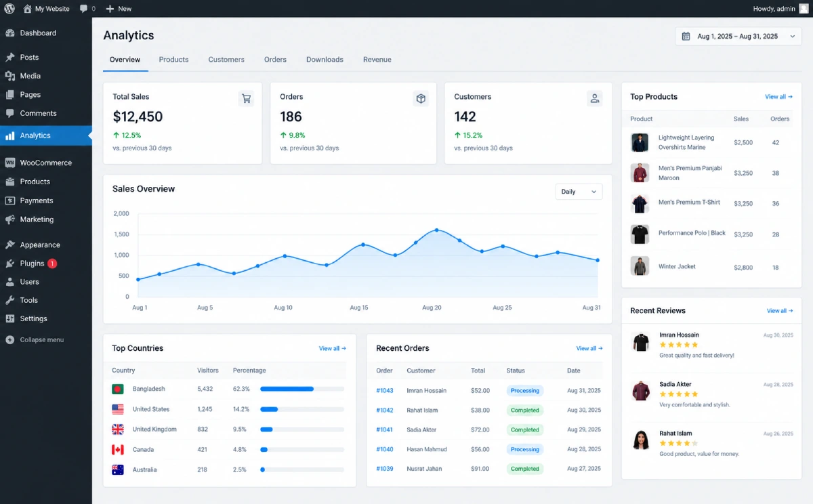This screenshot has height=504, width=813.
Task: Open order #1041 link
Action: pyautogui.click(x=385, y=429)
